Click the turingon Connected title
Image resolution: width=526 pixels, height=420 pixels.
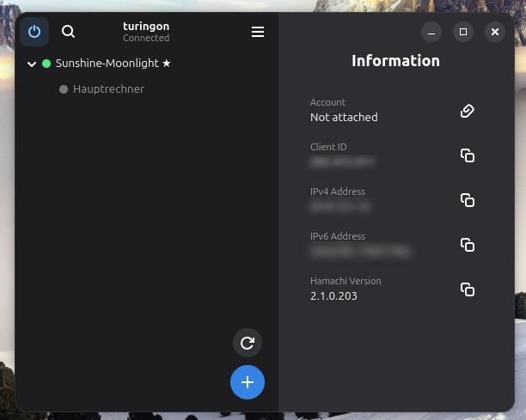[146, 32]
